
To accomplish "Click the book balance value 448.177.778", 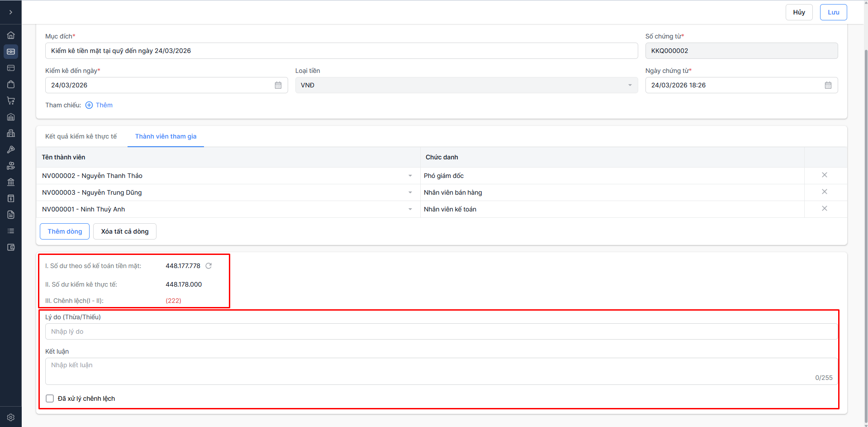I will pos(183,266).
